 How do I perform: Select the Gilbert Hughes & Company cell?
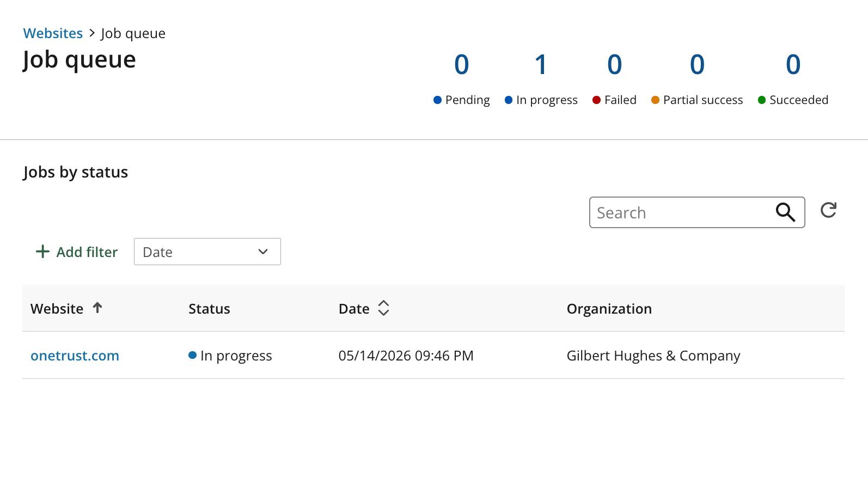coord(653,356)
